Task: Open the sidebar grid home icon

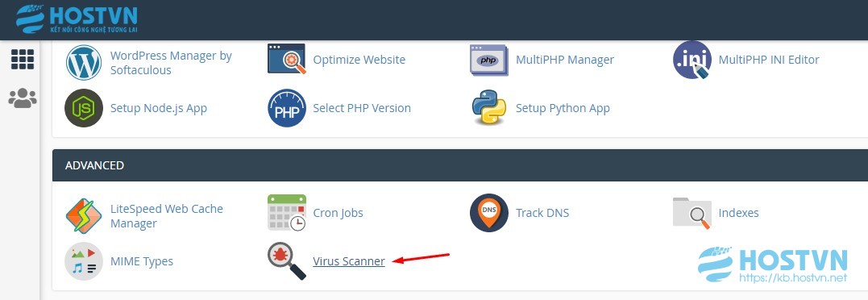Action: 23,59
